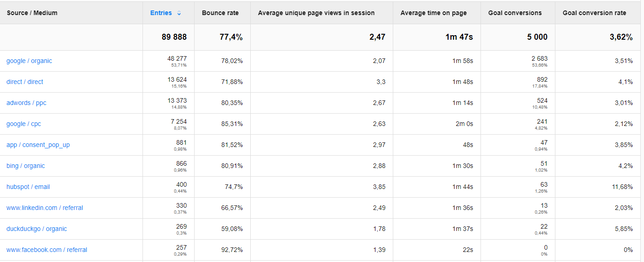The image size is (644, 262).
Task: Open the google / organic source link
Action: [29, 61]
